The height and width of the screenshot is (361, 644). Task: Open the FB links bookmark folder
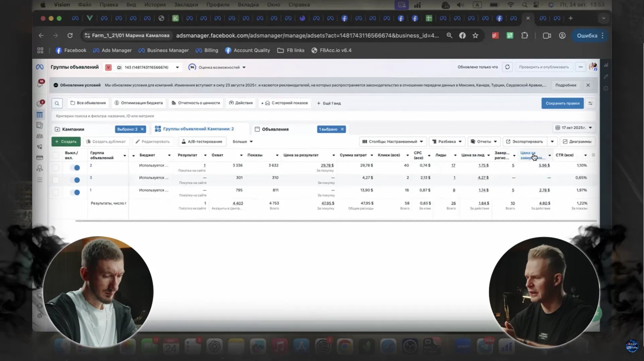coord(291,50)
